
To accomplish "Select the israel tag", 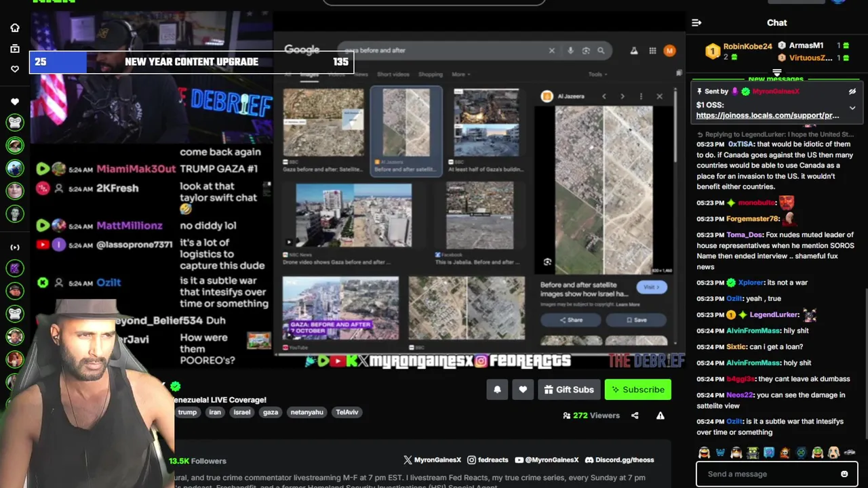I will point(242,412).
